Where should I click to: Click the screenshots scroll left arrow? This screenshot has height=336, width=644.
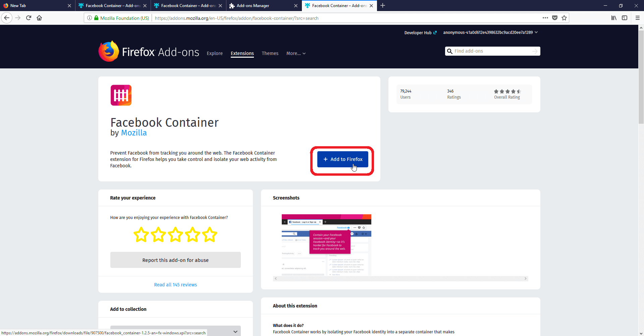click(276, 279)
